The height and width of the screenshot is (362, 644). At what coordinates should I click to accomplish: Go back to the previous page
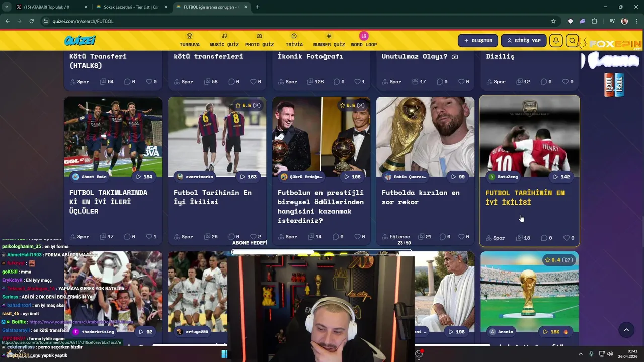(x=7, y=21)
